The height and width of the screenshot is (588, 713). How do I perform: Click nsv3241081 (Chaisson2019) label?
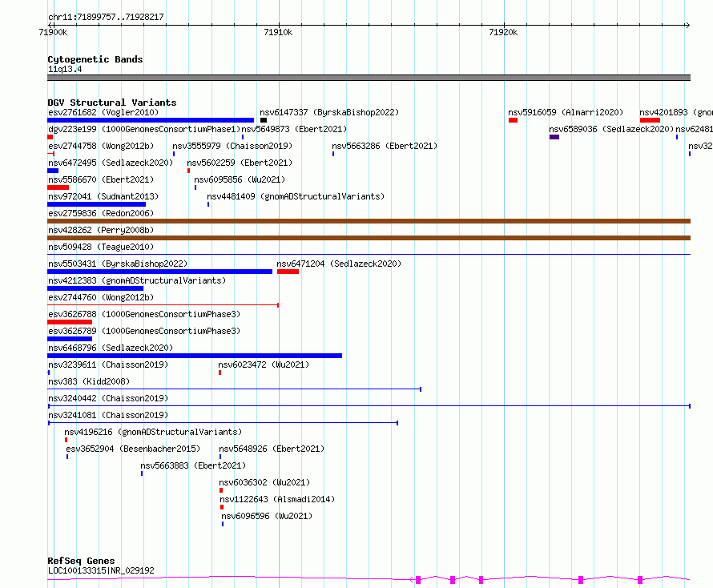(x=108, y=415)
